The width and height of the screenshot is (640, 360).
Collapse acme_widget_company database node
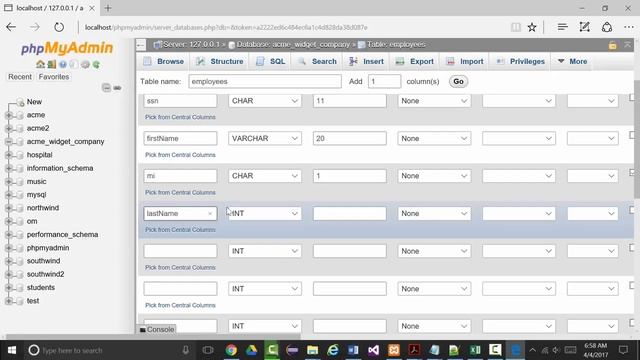(x=9, y=142)
